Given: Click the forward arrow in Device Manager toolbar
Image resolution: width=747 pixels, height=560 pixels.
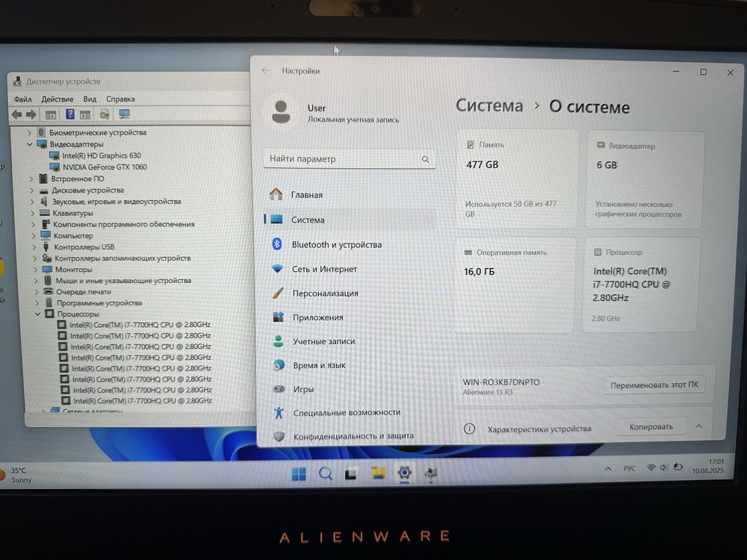Looking at the screenshot, I should [x=31, y=114].
